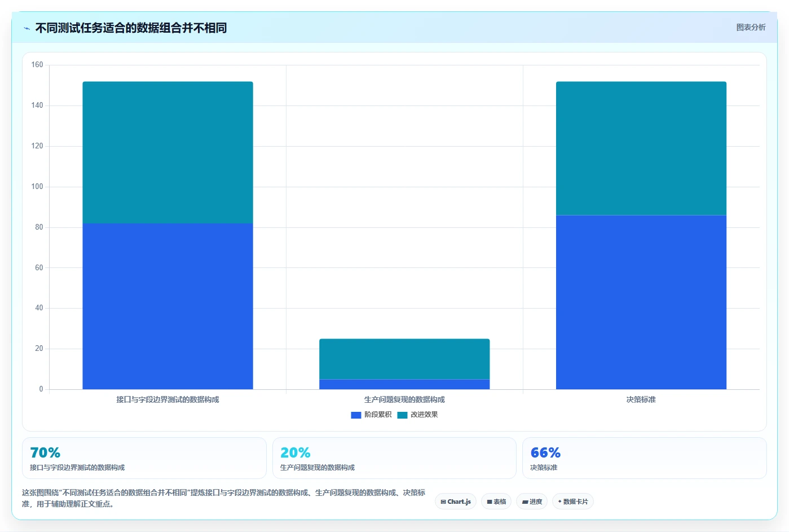
Task: Click the 阶段累积 legend label
Action: pyautogui.click(x=378, y=415)
